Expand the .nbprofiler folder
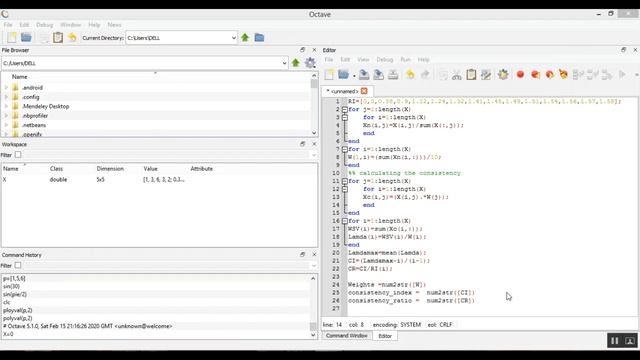Image resolution: width=640 pixels, height=360 pixels. coord(6,116)
